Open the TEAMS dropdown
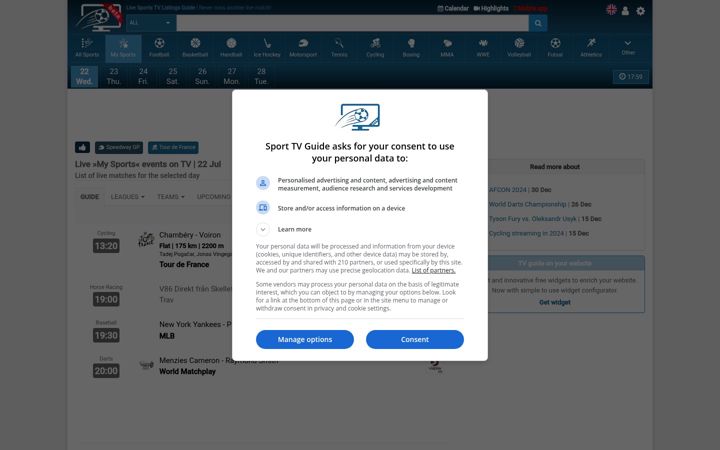 [x=171, y=197]
